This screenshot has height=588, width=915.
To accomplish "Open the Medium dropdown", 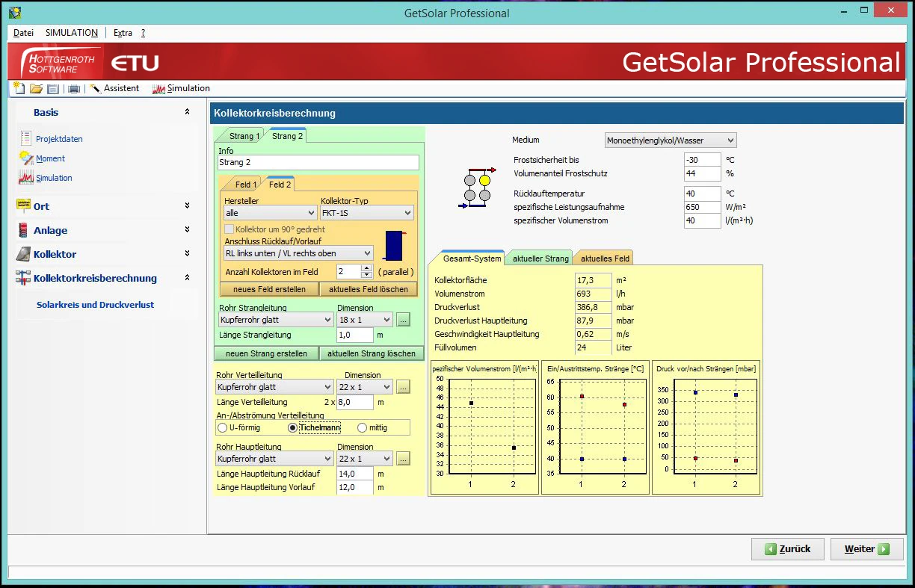I will coord(670,140).
